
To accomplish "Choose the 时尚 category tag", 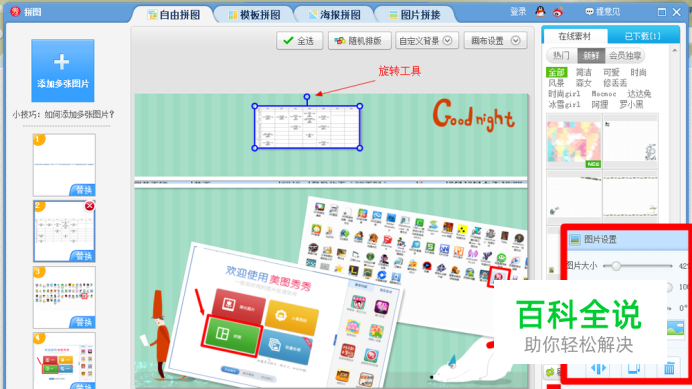I will (x=638, y=72).
